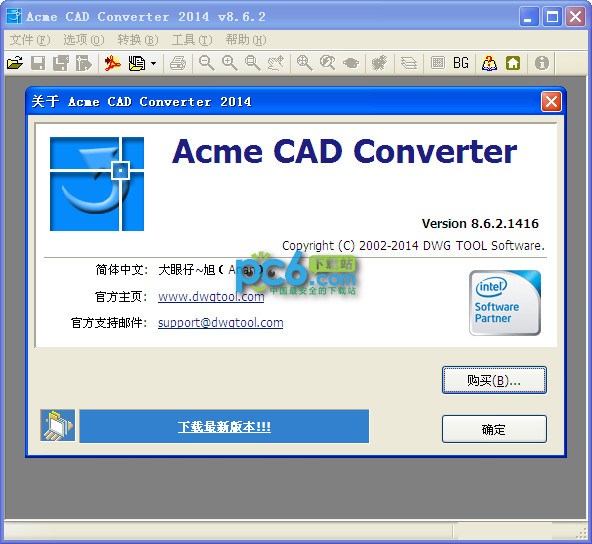Open the 帮助(H) menu
The width and height of the screenshot is (592, 544).
(x=246, y=40)
